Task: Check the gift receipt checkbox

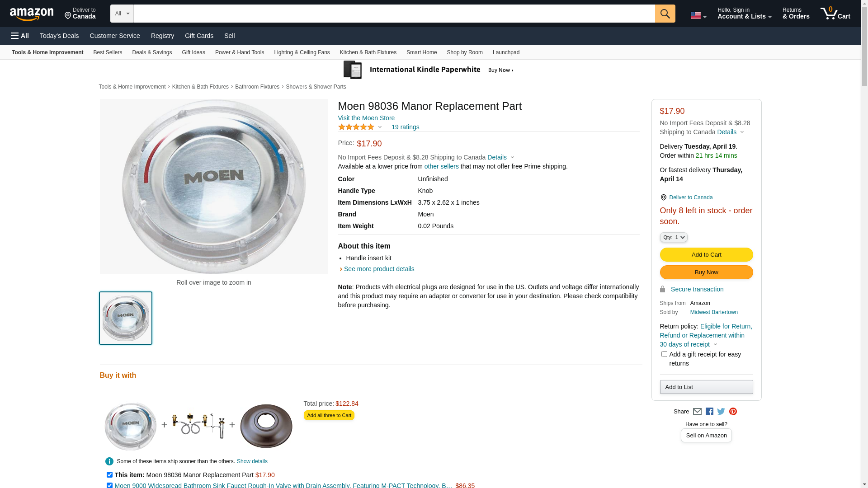Action: click(x=664, y=354)
